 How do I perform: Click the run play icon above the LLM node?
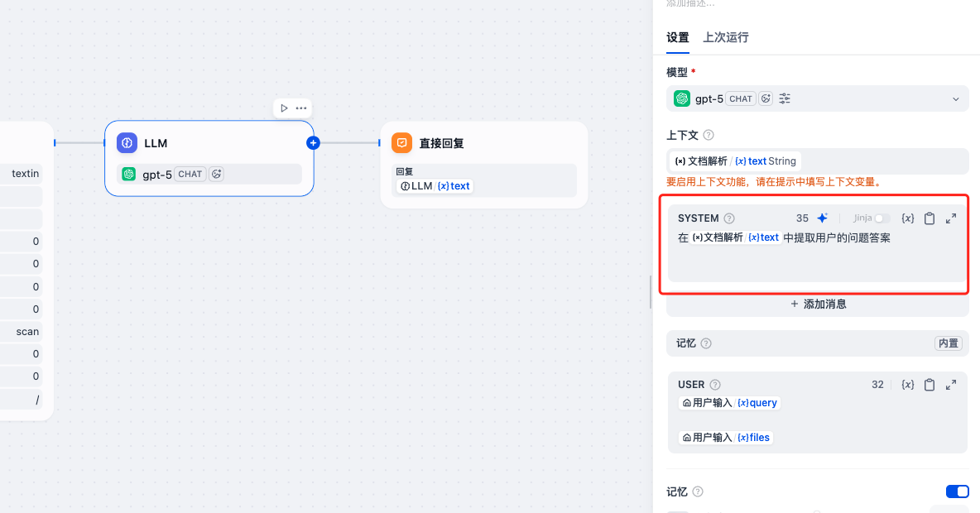click(x=284, y=108)
